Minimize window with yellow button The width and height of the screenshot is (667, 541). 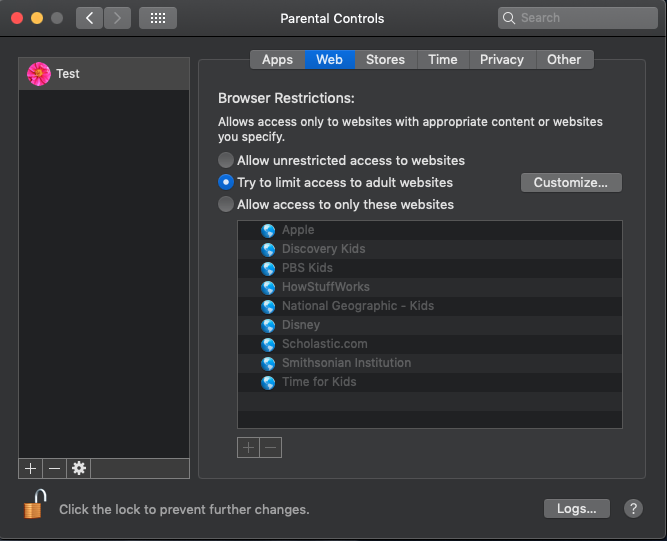coord(37,18)
